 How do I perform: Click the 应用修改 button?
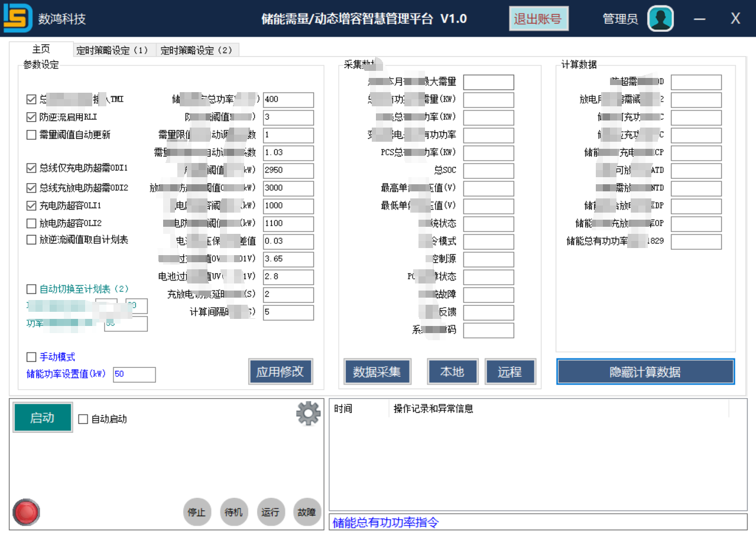[280, 371]
